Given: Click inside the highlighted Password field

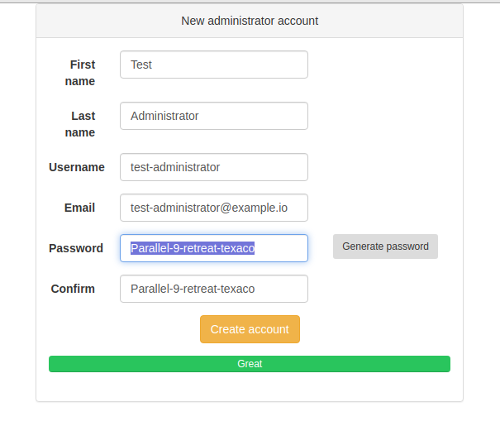Looking at the screenshot, I should (x=214, y=248).
